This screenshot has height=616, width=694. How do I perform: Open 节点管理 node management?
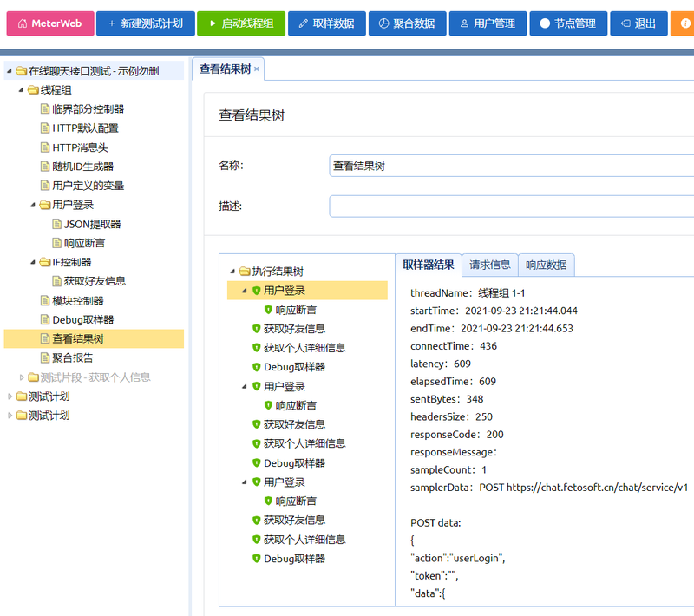[568, 23]
